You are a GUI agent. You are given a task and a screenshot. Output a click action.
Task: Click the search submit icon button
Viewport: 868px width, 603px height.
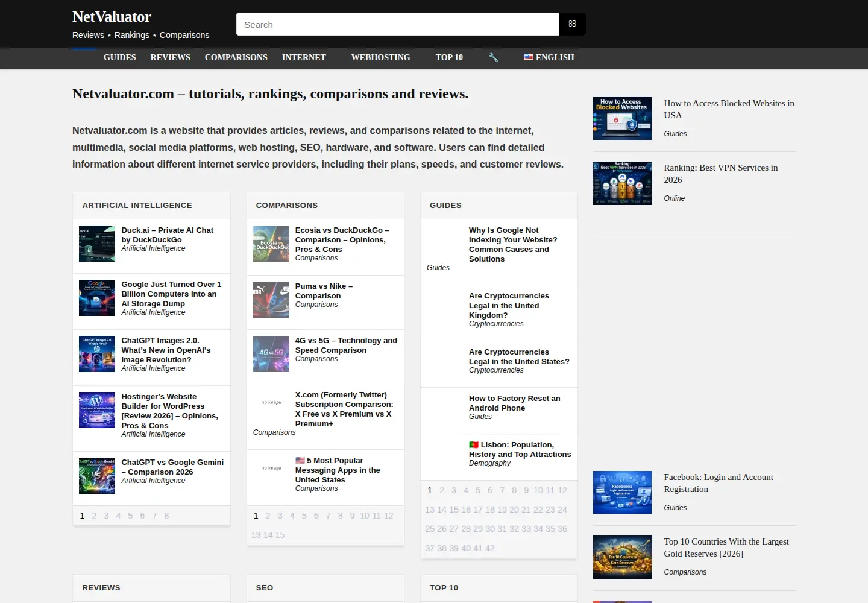572,24
